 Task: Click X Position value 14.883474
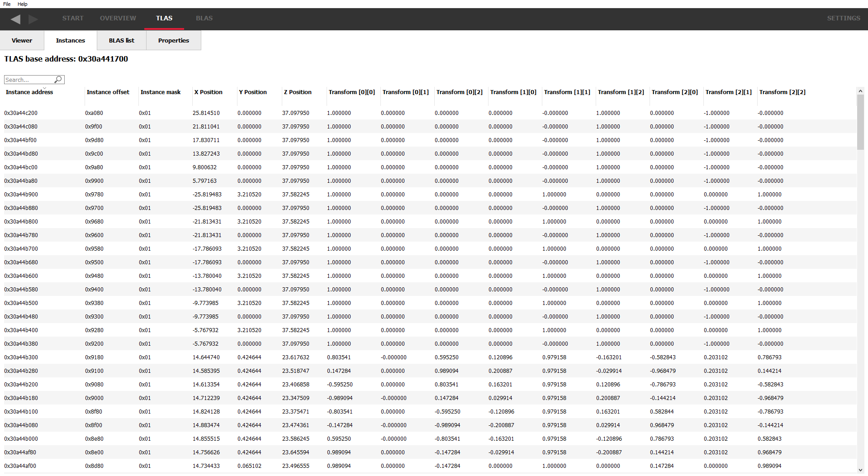(x=206, y=425)
